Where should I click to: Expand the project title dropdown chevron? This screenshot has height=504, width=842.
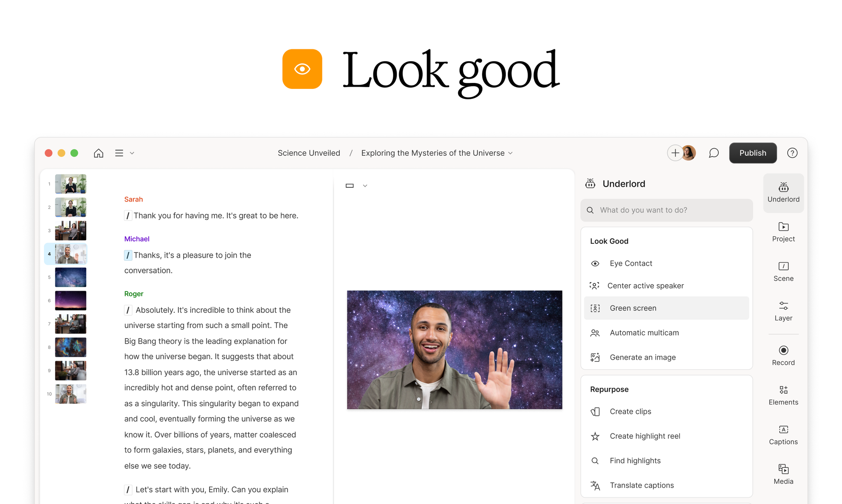510,153
